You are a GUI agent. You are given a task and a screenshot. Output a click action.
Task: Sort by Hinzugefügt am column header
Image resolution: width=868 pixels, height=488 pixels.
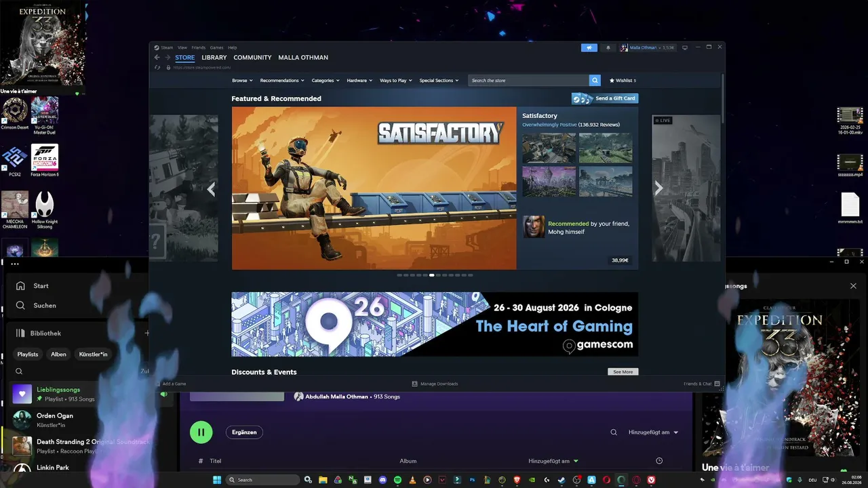click(553, 462)
